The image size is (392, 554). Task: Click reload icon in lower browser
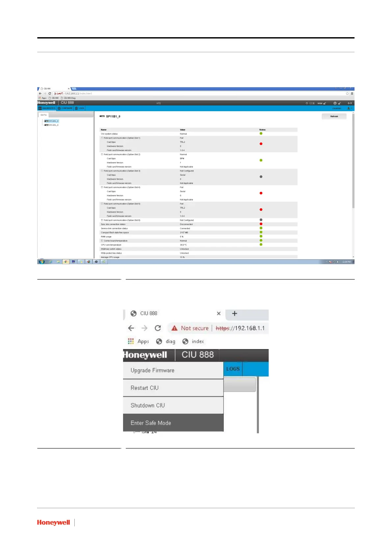click(x=158, y=328)
